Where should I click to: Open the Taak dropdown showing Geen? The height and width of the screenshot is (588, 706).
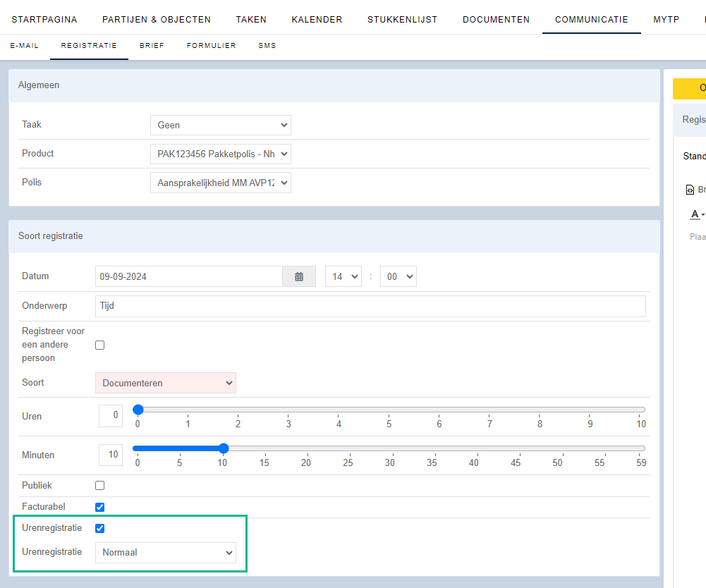(x=221, y=125)
